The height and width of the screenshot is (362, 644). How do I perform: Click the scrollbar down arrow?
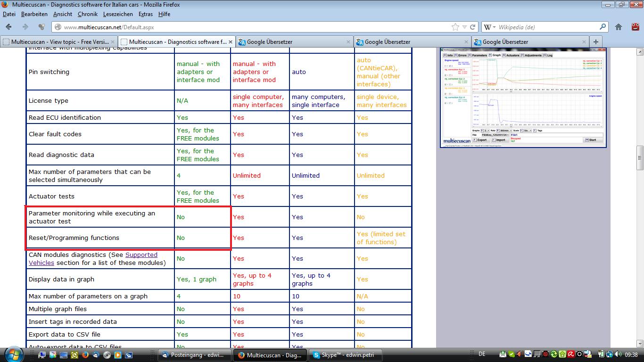tap(640, 345)
